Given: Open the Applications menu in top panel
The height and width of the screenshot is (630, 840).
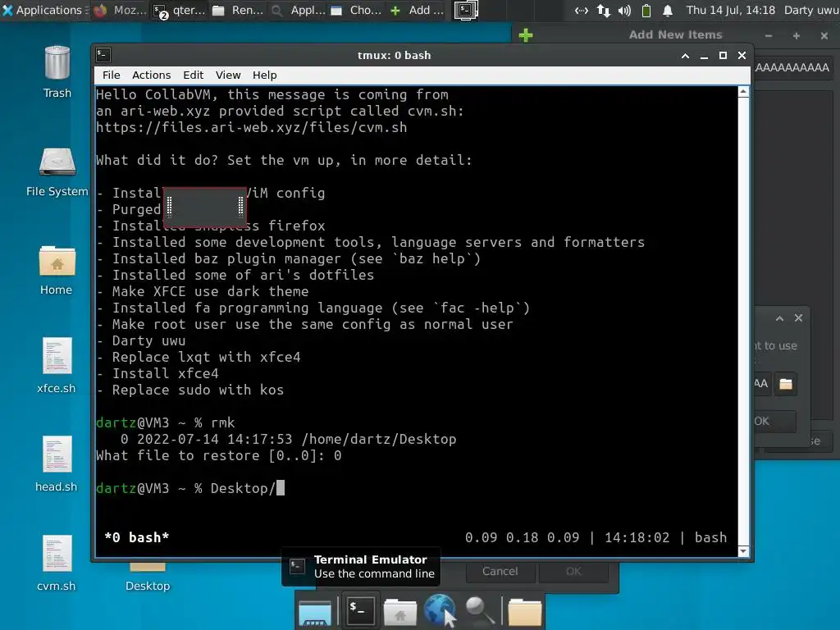Looking at the screenshot, I should (43, 10).
